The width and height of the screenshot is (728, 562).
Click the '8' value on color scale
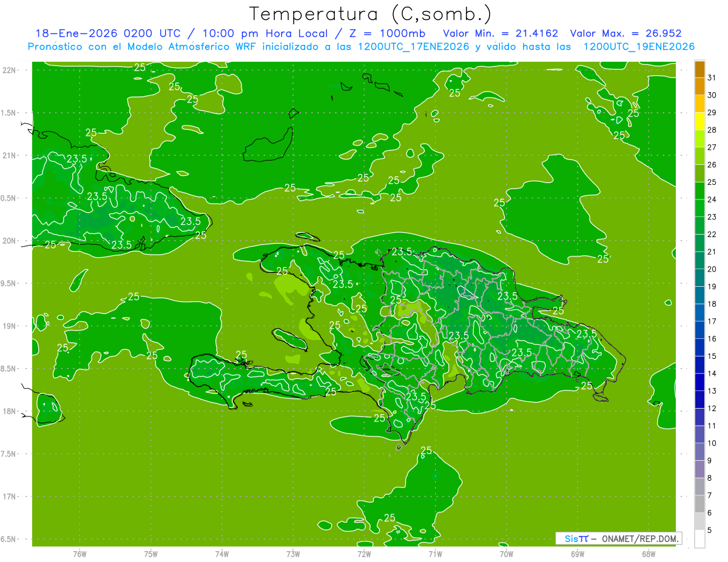709,478
